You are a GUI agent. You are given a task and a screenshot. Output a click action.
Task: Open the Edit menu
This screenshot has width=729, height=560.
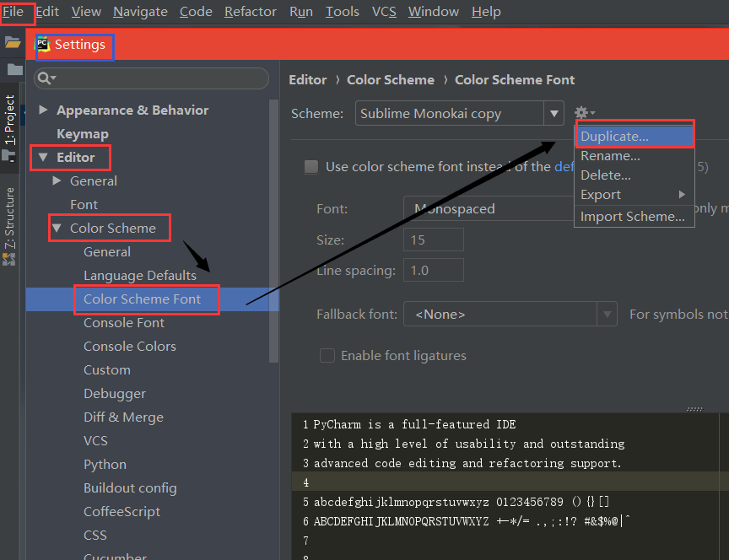47,12
